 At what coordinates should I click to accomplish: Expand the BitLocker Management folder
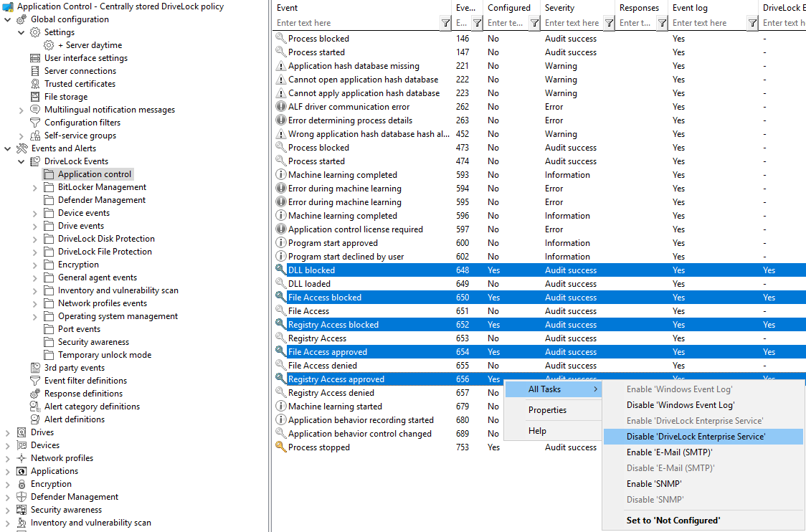point(35,187)
